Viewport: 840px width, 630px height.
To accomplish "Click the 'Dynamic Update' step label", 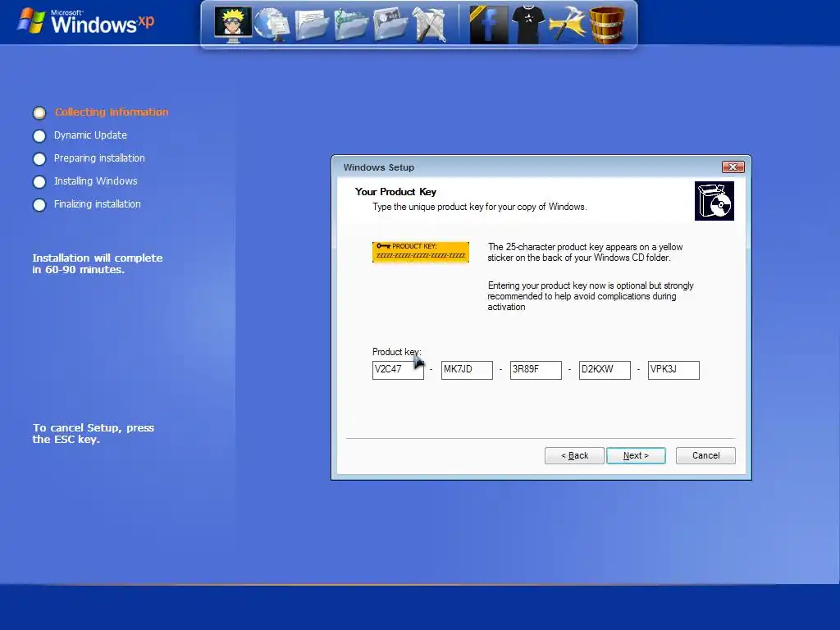I will click(x=90, y=135).
